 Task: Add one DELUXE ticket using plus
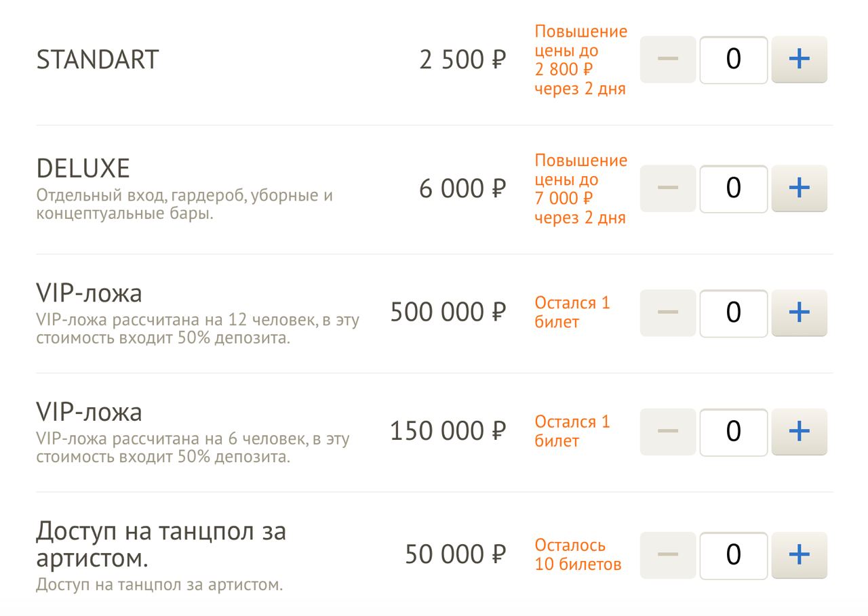pos(800,188)
